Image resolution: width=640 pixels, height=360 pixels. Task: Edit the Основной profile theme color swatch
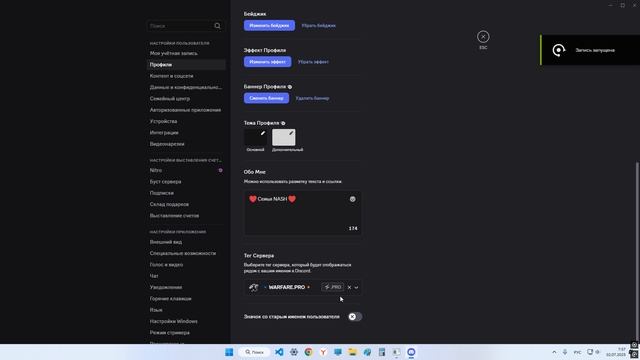pos(256,137)
